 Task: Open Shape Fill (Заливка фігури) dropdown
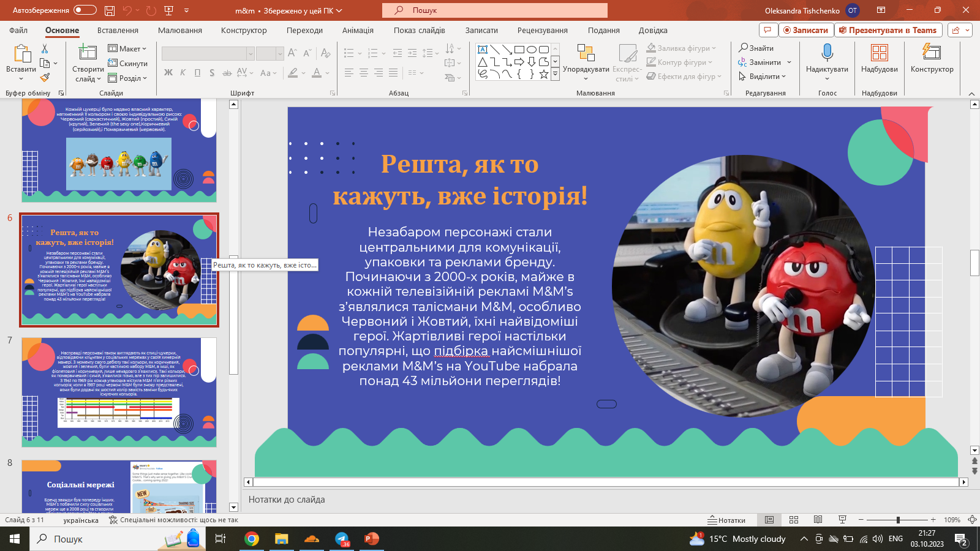(x=681, y=48)
